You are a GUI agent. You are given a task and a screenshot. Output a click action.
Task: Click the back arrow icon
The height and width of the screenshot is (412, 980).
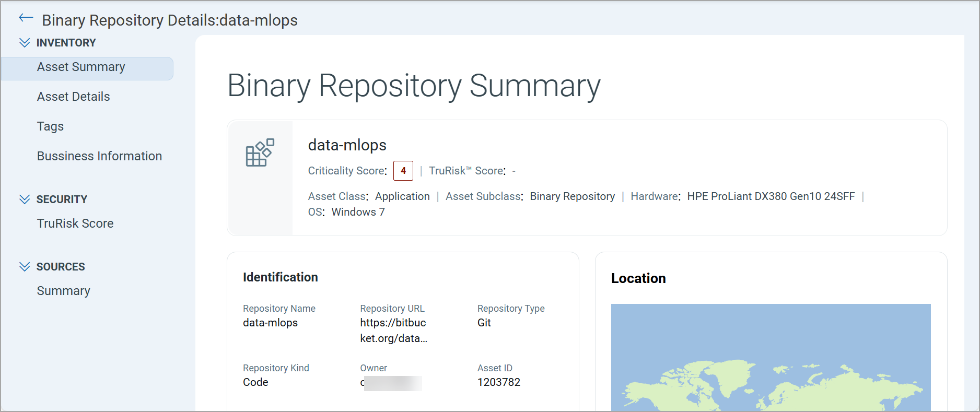(26, 18)
